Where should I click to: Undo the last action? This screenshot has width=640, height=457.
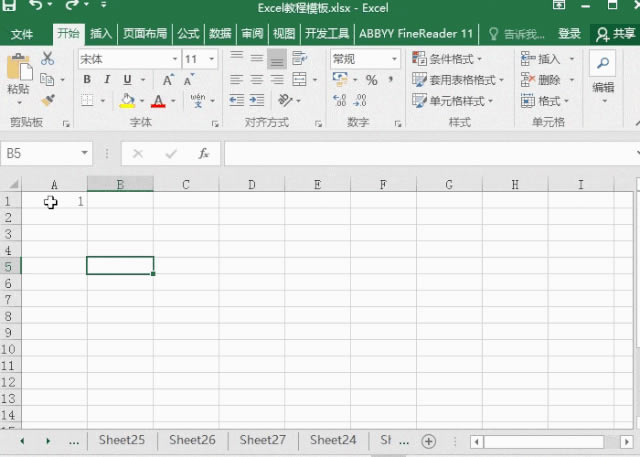36,4
